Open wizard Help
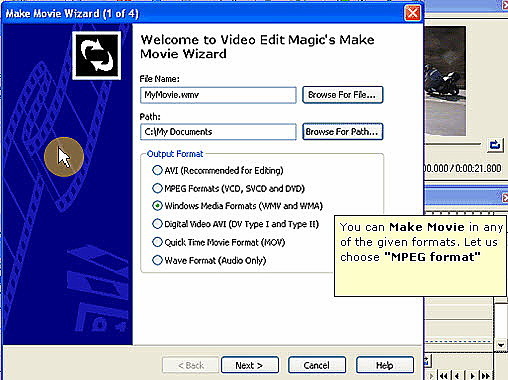This screenshot has width=508, height=380. point(385,365)
